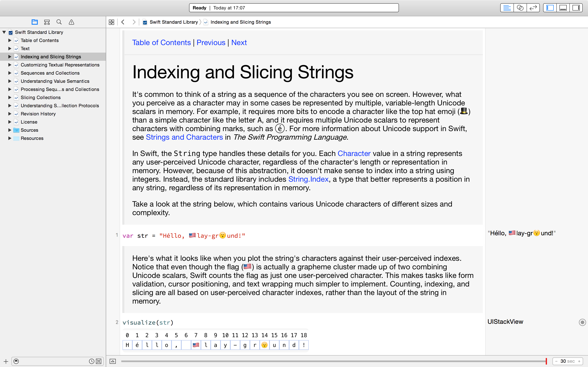Toggle the navigator panel visibility
Viewport: 588px width, 367px height.
click(x=550, y=8)
